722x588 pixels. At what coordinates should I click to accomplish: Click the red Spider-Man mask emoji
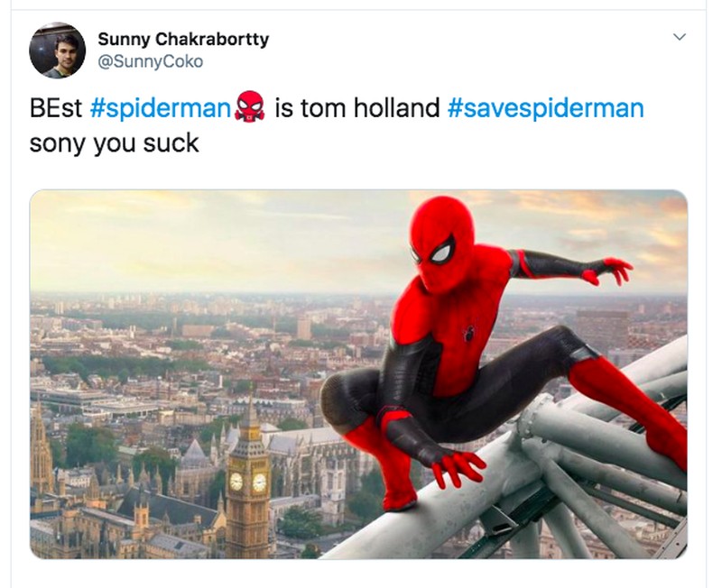click(x=248, y=110)
